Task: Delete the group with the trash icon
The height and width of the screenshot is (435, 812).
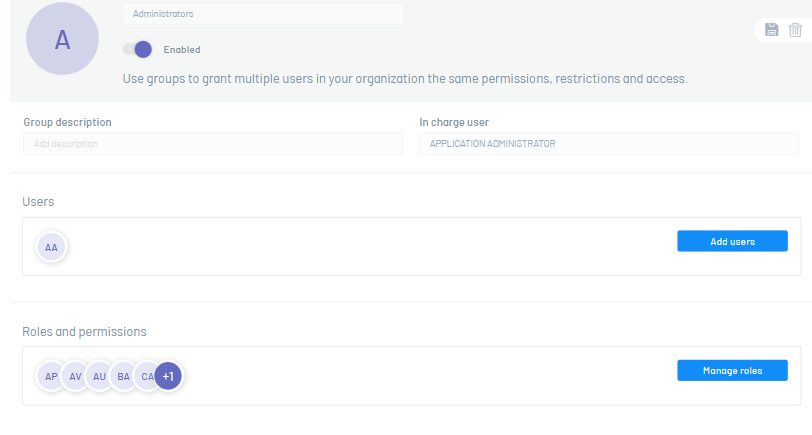Action: tap(795, 30)
